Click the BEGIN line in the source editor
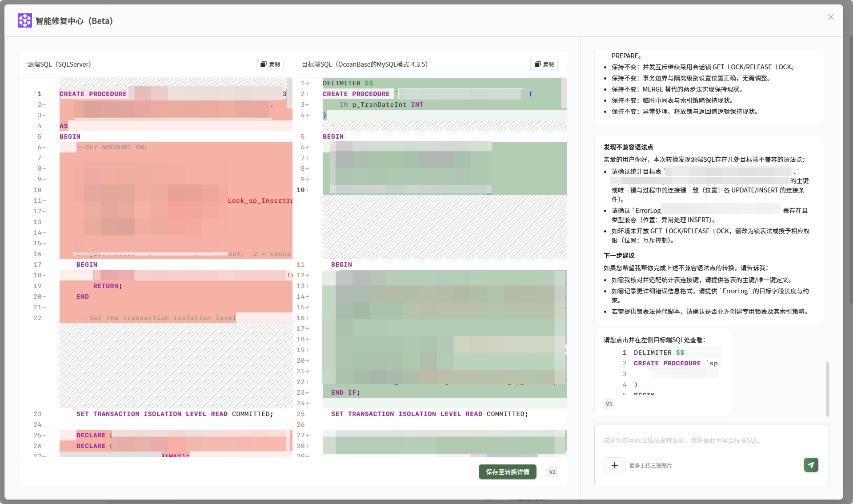Screen dimensions: 853x504 pos(69,136)
